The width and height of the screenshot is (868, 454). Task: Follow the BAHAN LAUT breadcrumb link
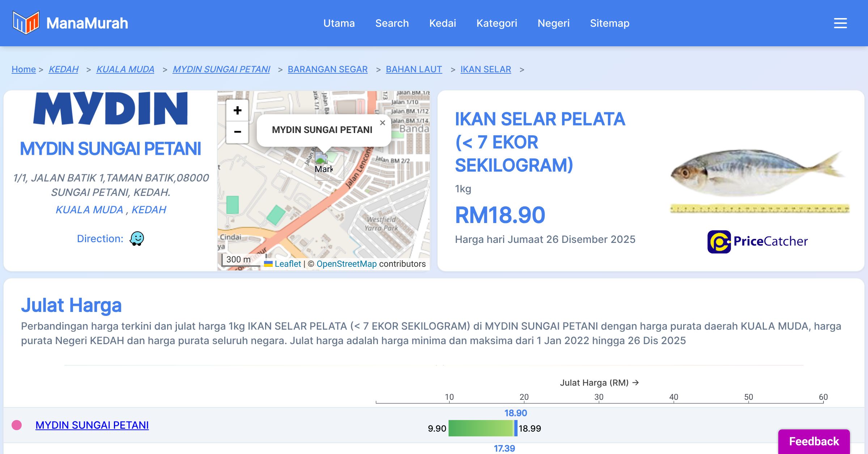414,69
